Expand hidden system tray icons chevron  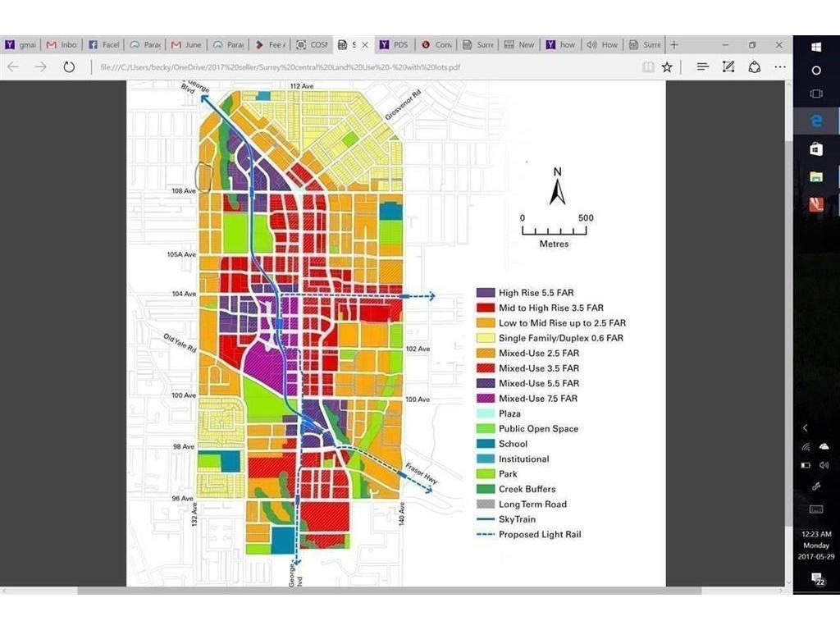pos(806,427)
